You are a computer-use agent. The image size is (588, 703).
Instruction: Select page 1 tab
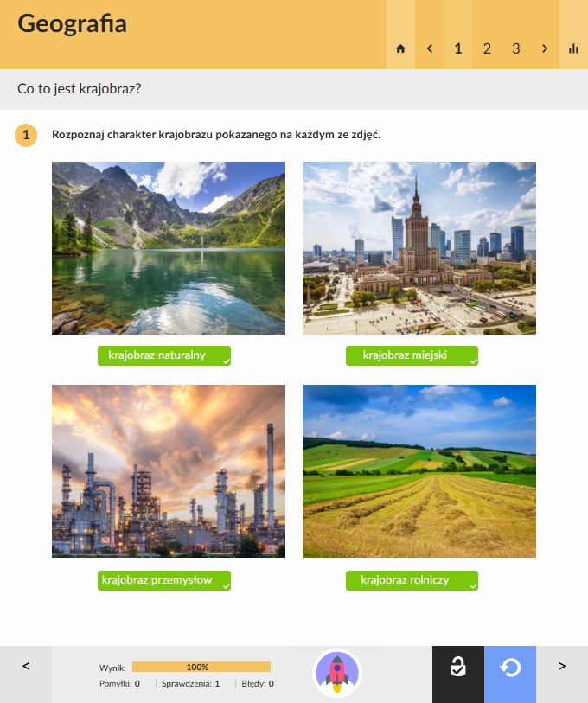click(458, 48)
